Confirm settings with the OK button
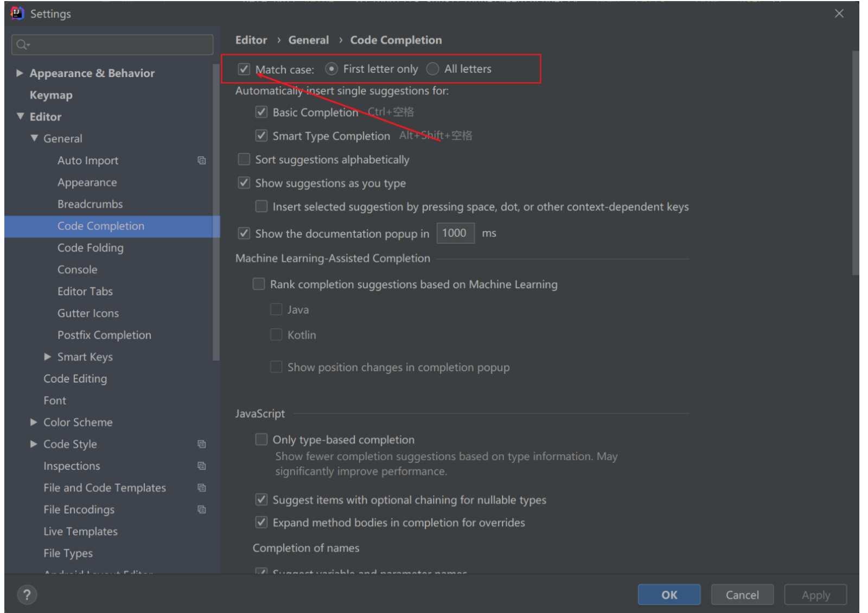This screenshot has width=868, height=613. (x=669, y=595)
